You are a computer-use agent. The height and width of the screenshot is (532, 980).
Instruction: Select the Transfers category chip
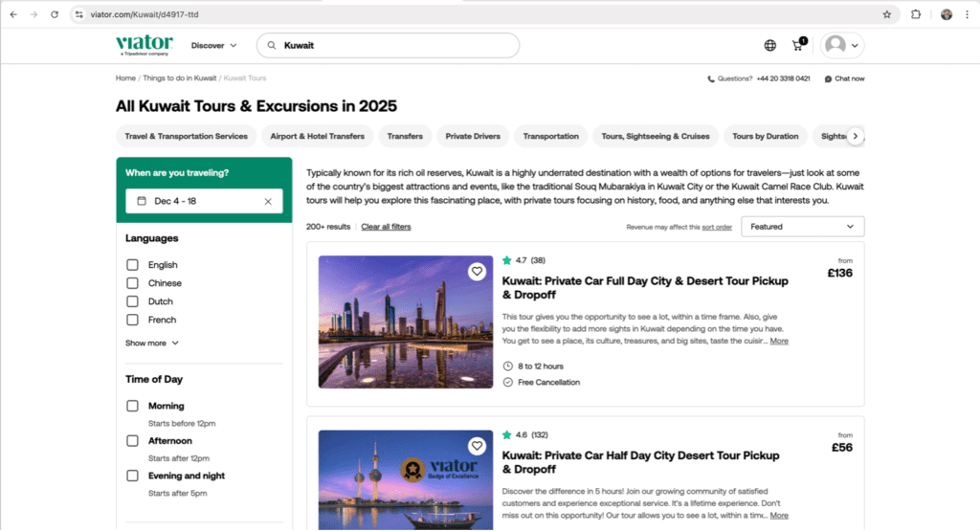405,136
